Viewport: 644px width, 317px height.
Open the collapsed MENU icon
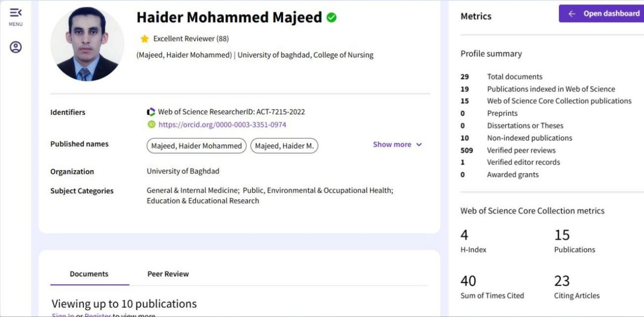click(16, 13)
